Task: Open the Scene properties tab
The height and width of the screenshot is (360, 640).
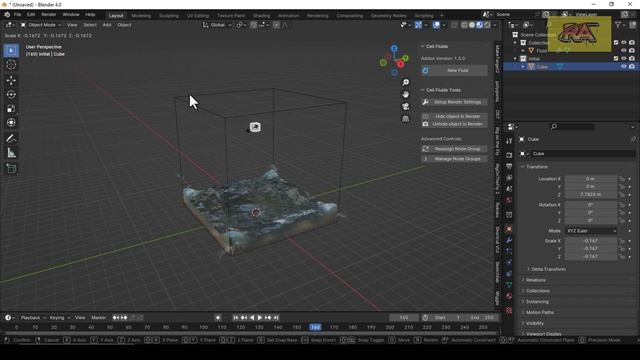Action: coord(509,189)
